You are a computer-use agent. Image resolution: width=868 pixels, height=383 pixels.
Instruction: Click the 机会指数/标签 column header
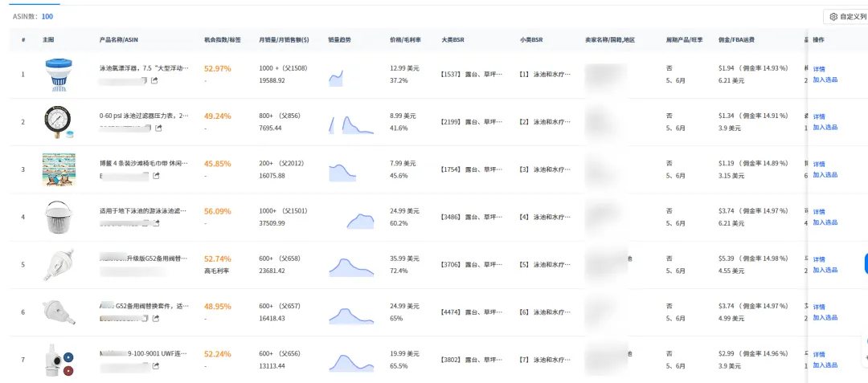223,40
